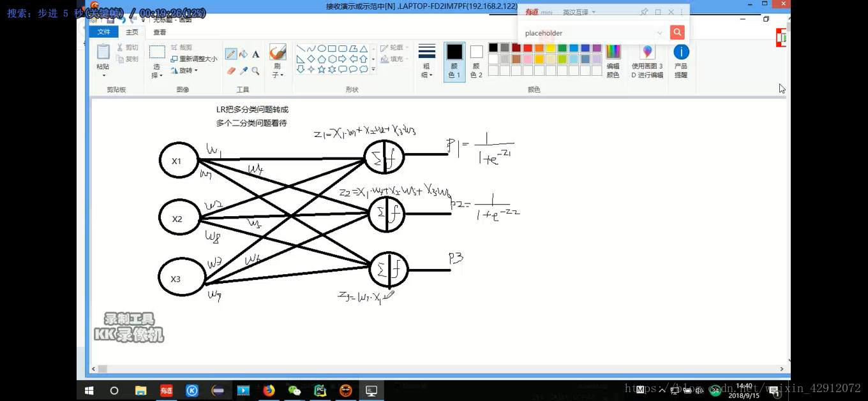Select the Text tool
Screen dimensions: 868x401
(x=255, y=55)
